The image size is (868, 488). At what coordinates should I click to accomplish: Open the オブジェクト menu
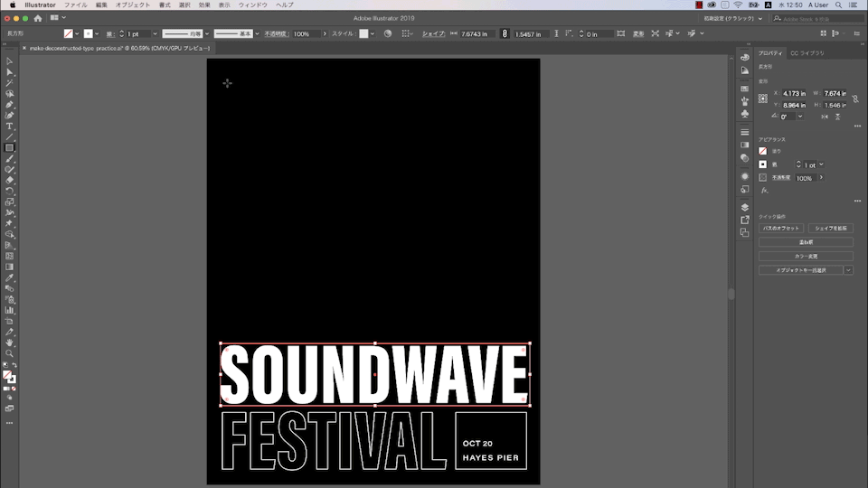(x=133, y=5)
